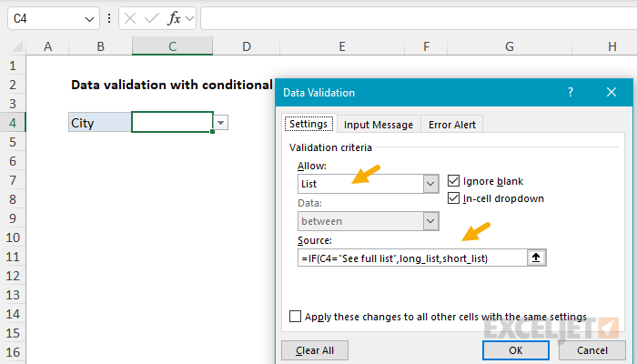Switch to the Input Message tab
Image resolution: width=637 pixels, height=364 pixels.
click(379, 125)
